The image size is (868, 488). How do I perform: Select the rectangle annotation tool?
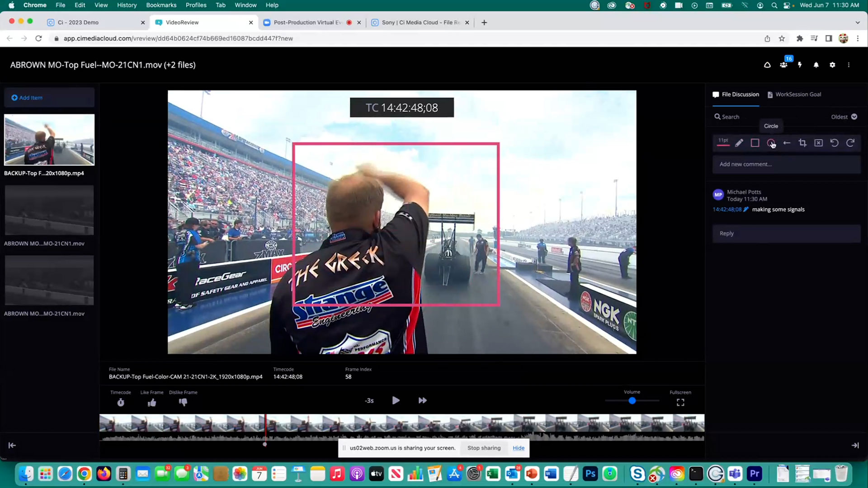tap(755, 143)
